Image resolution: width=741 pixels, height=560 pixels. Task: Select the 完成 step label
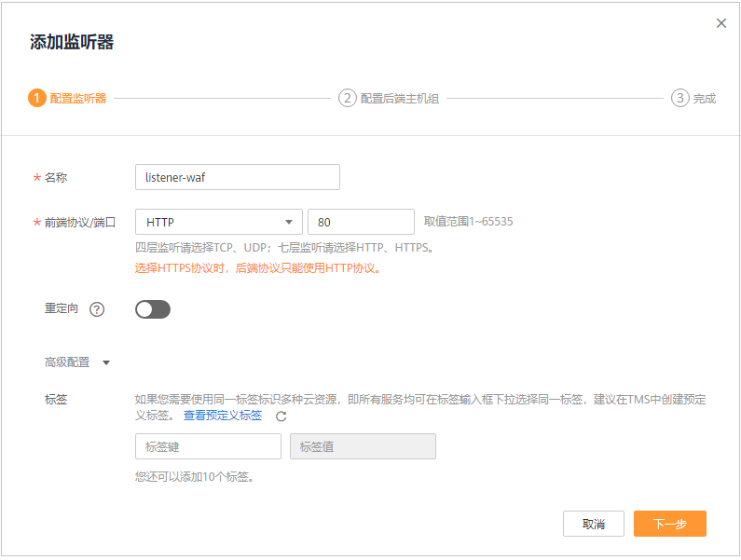[704, 99]
